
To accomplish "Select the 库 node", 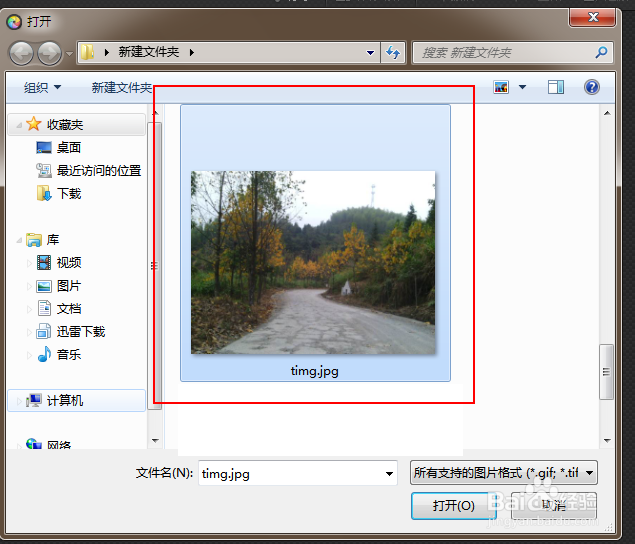I will (53, 240).
